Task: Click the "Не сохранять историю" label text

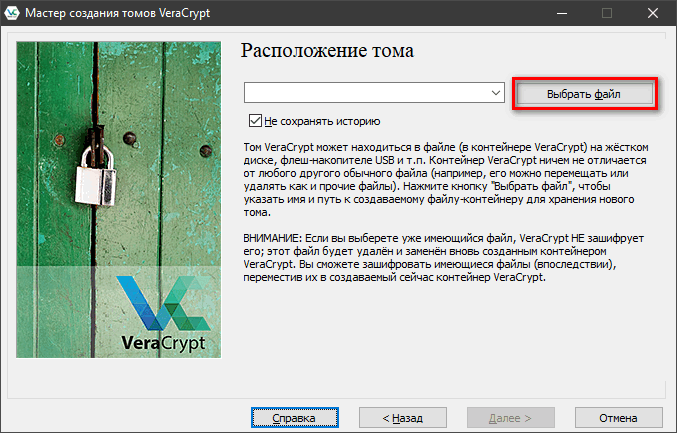Action: point(321,121)
